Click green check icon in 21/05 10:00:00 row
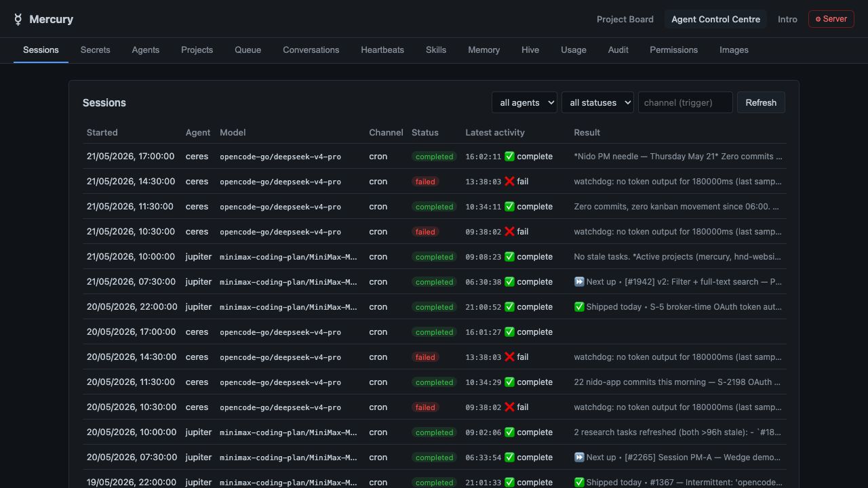 [x=509, y=256]
